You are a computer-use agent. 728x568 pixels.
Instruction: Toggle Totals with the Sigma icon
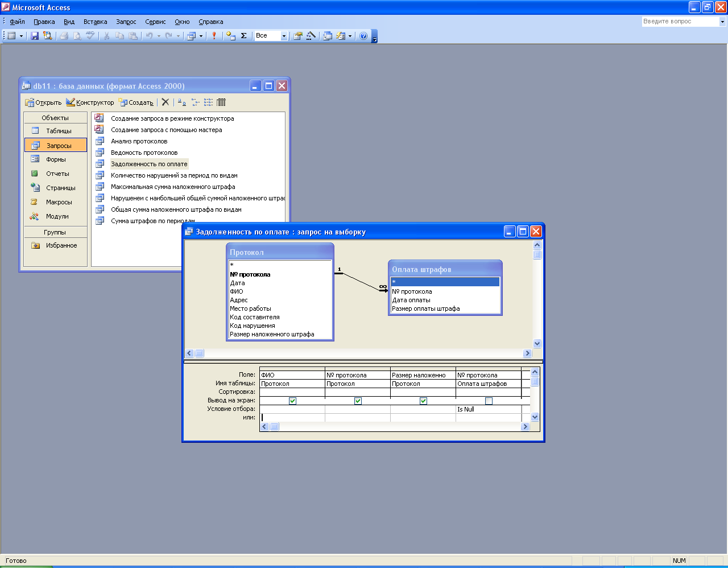(244, 36)
